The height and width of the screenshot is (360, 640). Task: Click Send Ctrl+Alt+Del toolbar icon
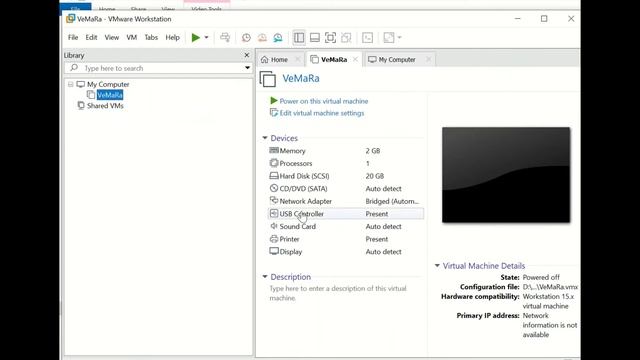(225, 38)
